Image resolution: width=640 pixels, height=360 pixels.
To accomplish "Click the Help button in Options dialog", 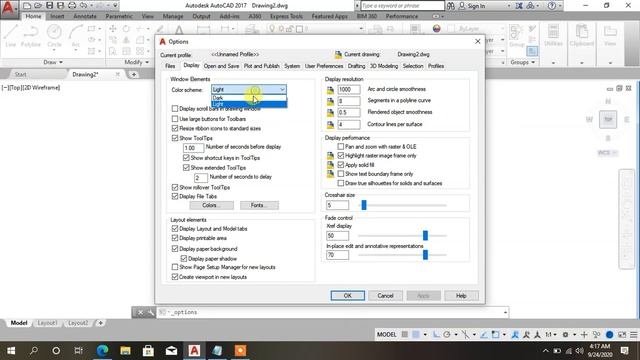I will click(x=461, y=296).
